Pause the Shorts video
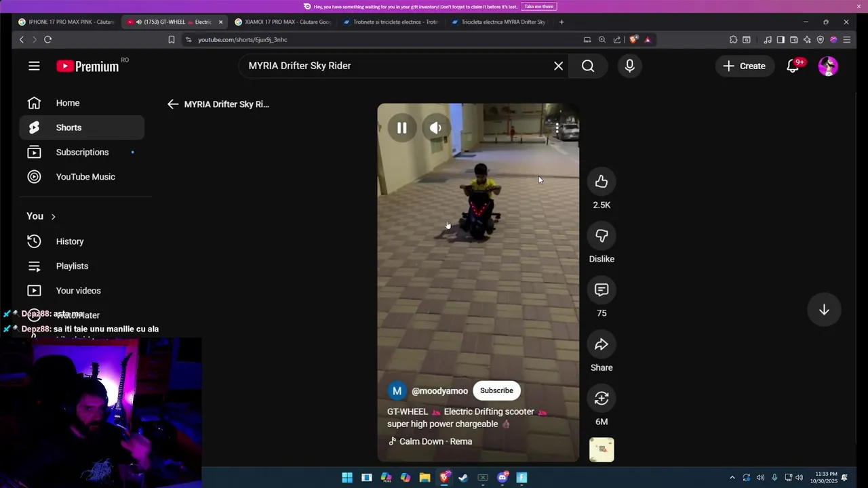 coord(401,127)
